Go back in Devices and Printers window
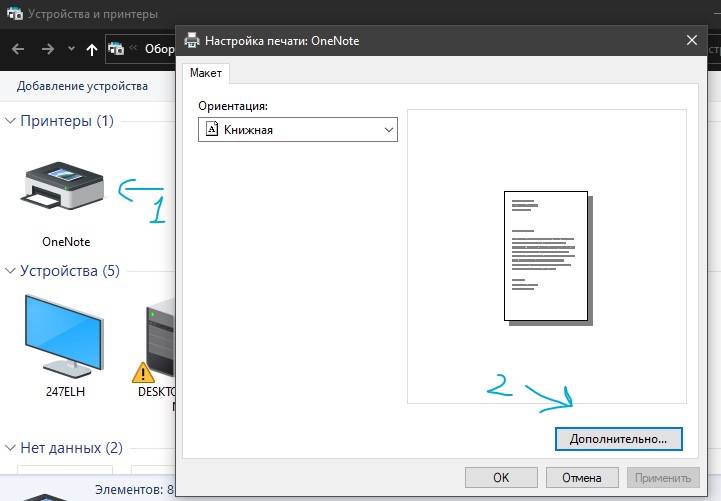The width and height of the screenshot is (721, 501). pyautogui.click(x=18, y=49)
